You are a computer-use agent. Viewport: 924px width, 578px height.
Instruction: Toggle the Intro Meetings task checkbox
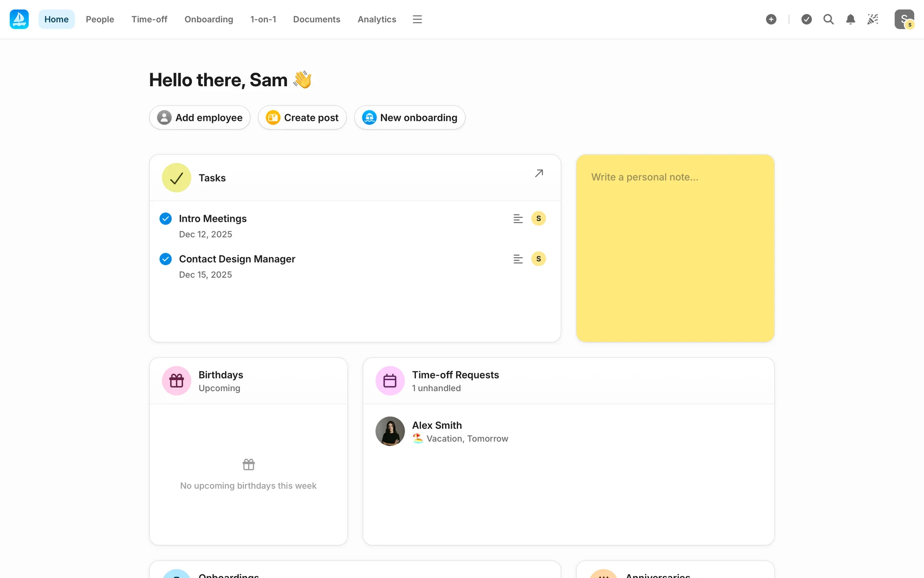166,219
